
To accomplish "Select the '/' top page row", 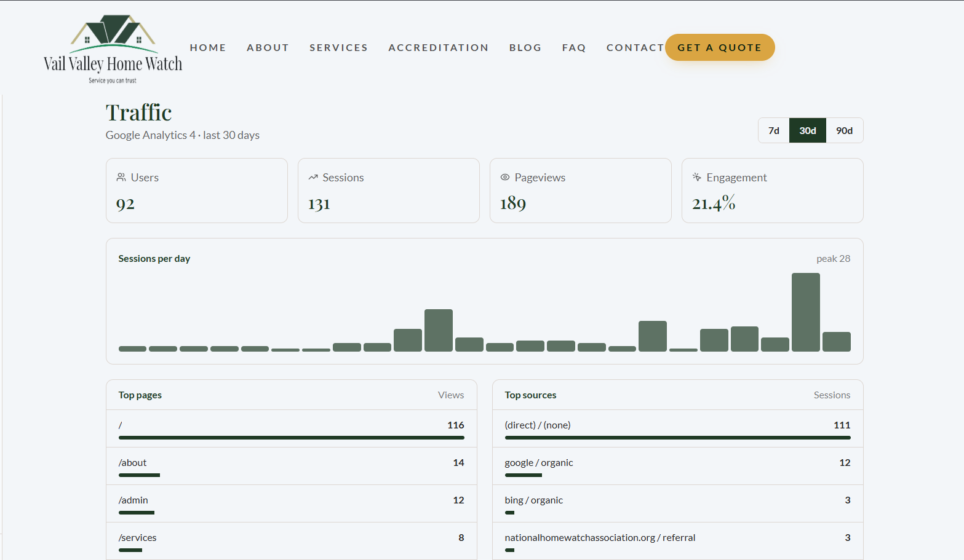I will click(292, 428).
